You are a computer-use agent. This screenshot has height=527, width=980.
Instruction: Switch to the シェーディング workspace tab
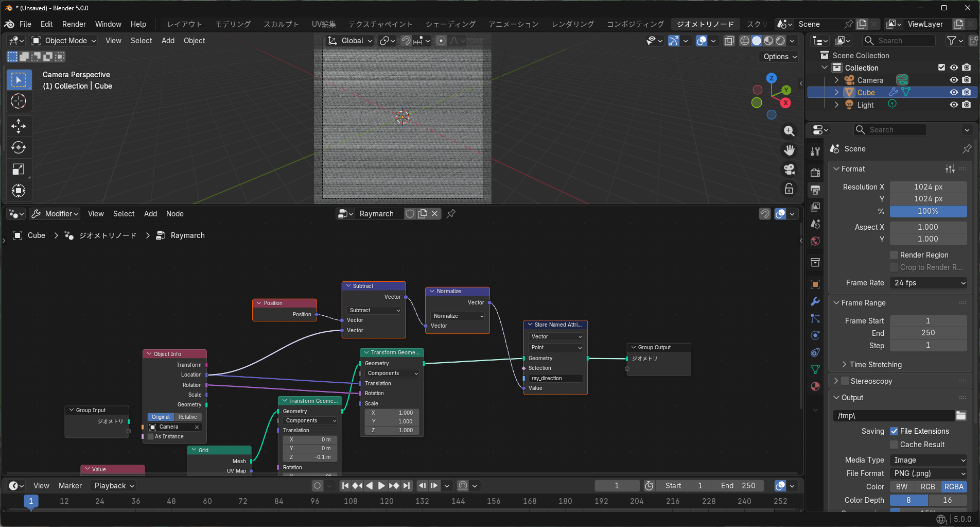450,24
